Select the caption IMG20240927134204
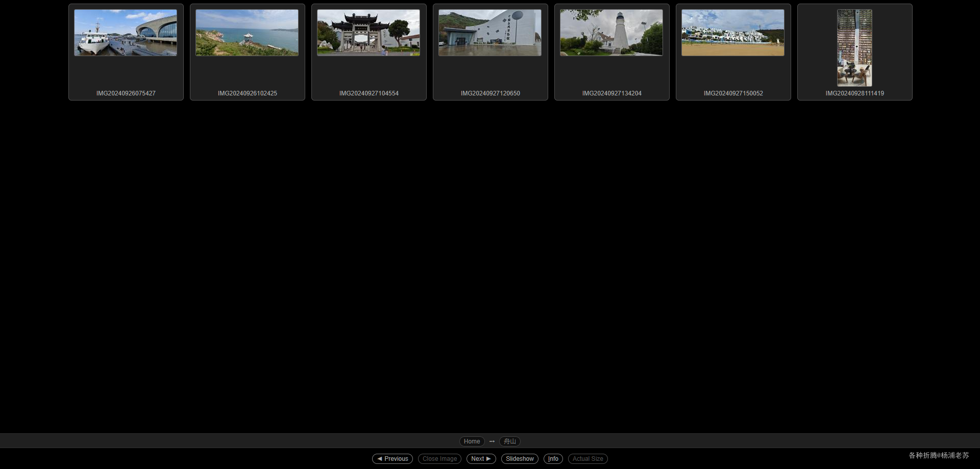Viewport: 980px width, 469px height. click(612, 93)
